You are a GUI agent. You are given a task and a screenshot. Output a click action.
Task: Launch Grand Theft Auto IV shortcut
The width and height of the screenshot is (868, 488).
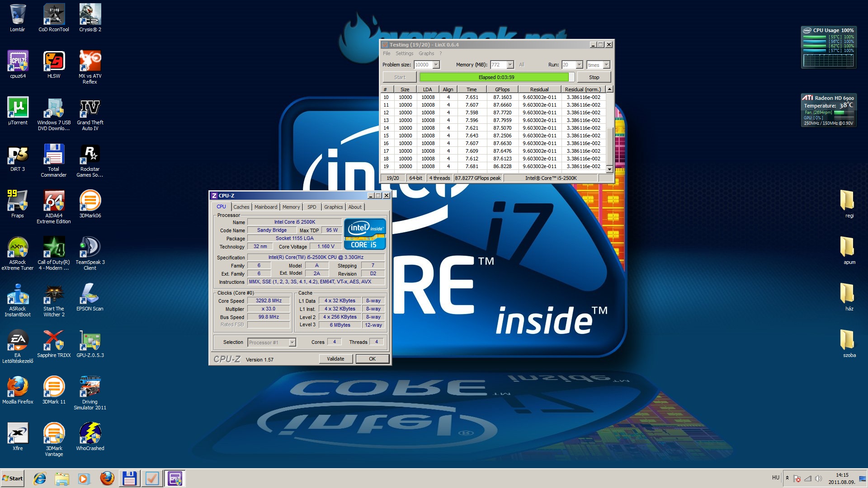(90, 114)
